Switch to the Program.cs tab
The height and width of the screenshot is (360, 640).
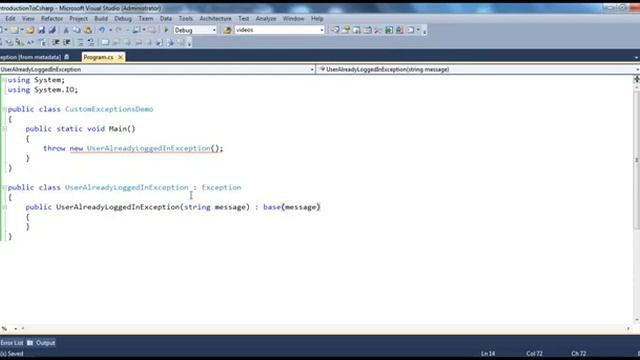tap(98, 57)
